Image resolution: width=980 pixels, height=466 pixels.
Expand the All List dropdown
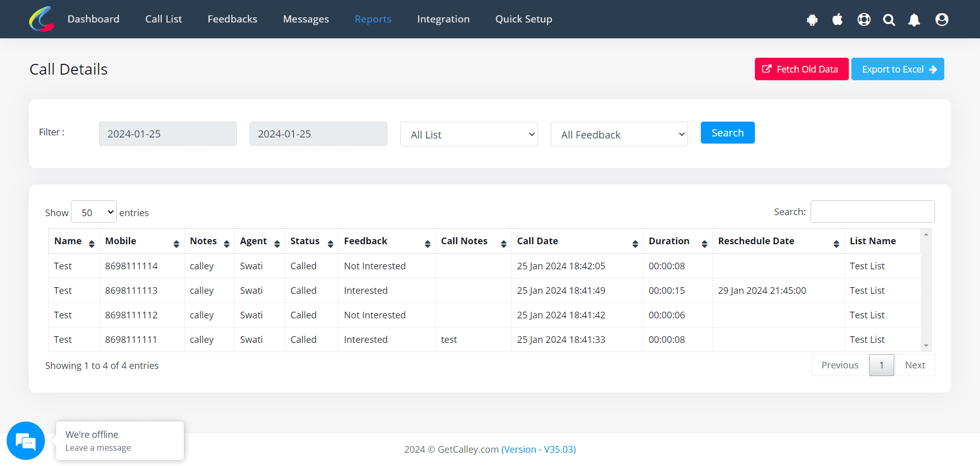click(469, 134)
